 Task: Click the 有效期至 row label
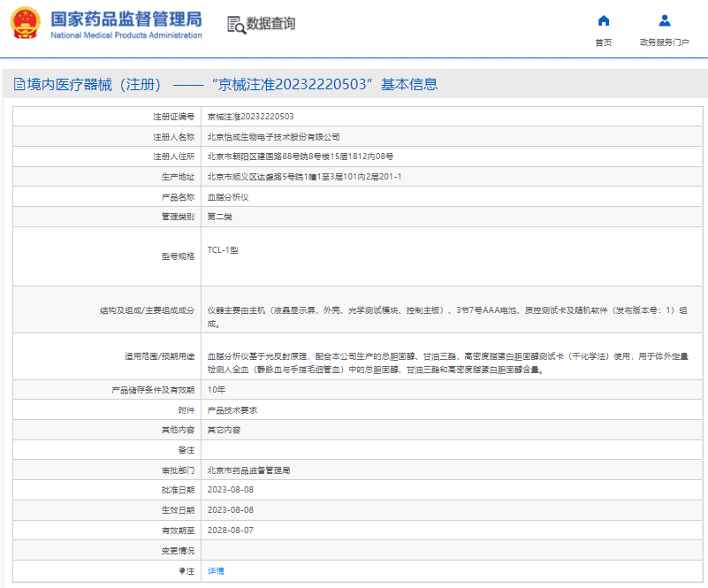pyautogui.click(x=178, y=531)
